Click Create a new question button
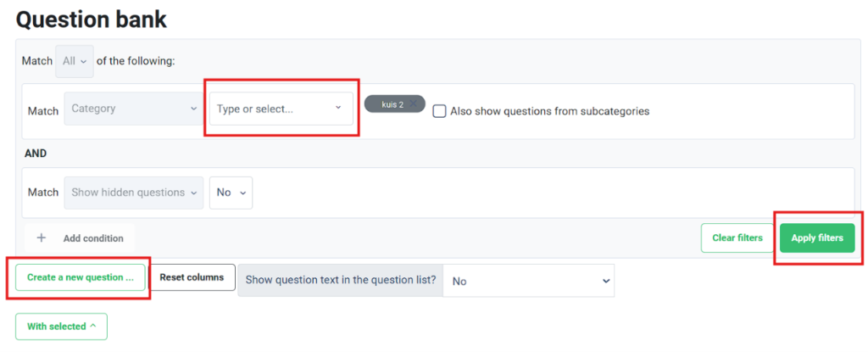The width and height of the screenshot is (868, 352). pos(81,277)
